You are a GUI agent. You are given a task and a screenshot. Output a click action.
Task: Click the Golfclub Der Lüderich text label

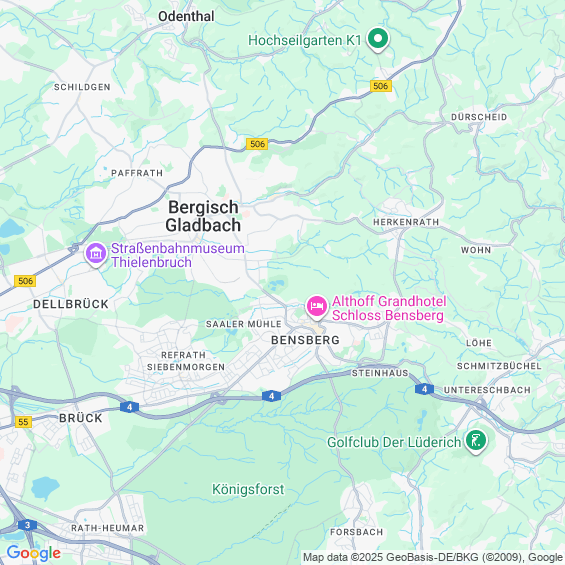pyautogui.click(x=394, y=442)
